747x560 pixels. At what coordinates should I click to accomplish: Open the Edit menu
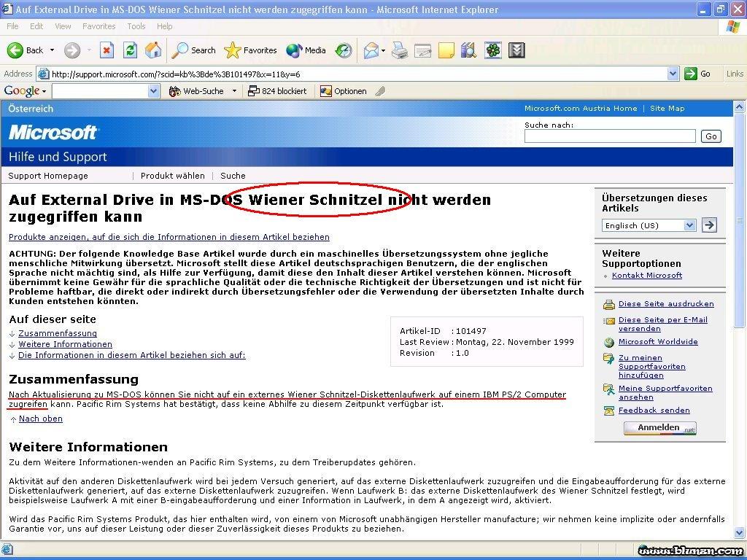tap(36, 26)
